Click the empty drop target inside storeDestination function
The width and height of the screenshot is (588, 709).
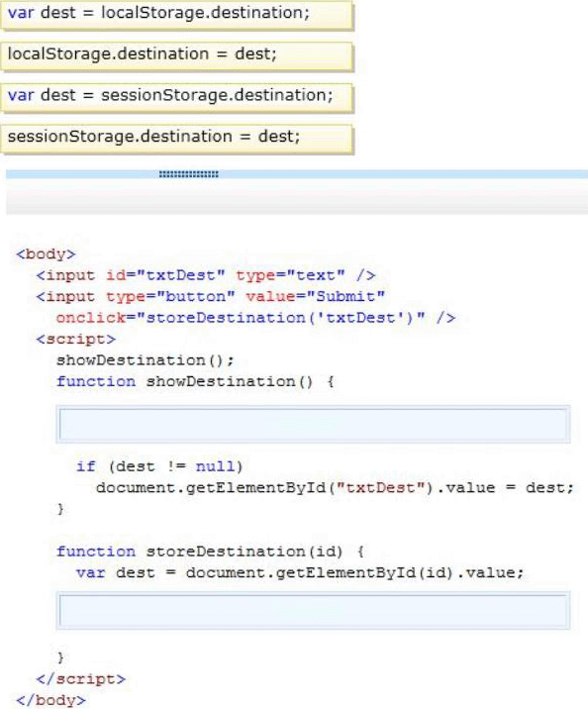point(313,610)
